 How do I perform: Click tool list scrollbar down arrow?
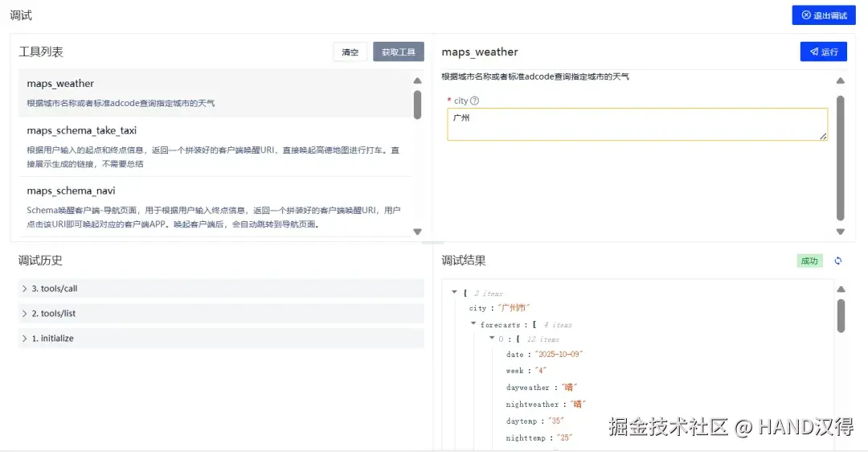coord(417,232)
